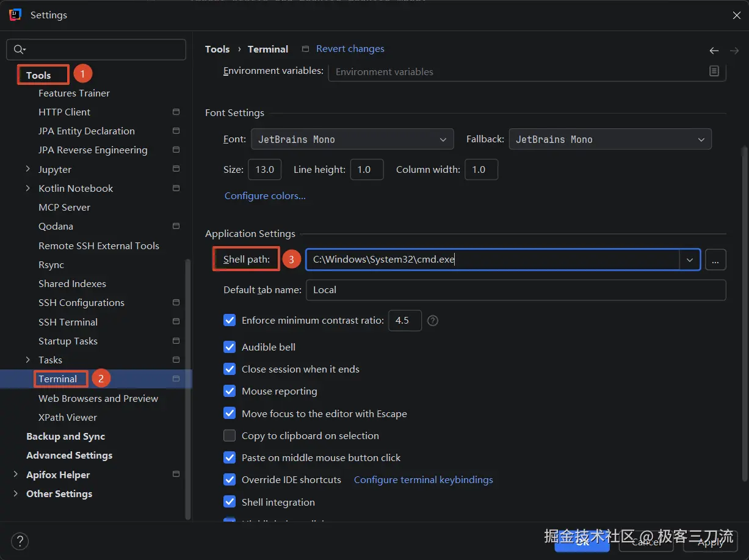Click the font Size field

pyautogui.click(x=264, y=169)
